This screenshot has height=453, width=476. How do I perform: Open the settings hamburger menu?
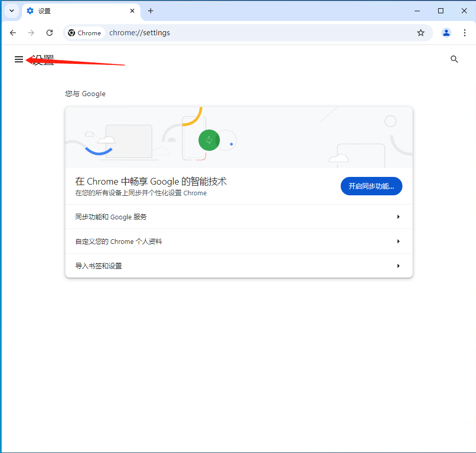point(19,59)
